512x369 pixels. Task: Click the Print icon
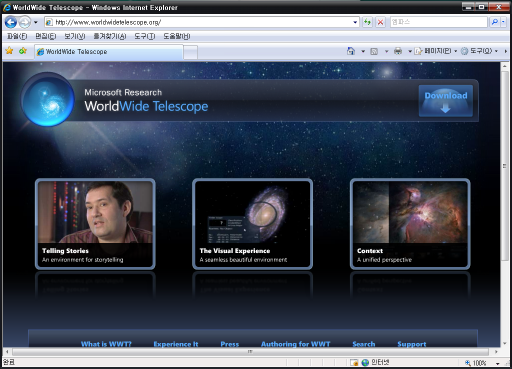tap(398, 51)
